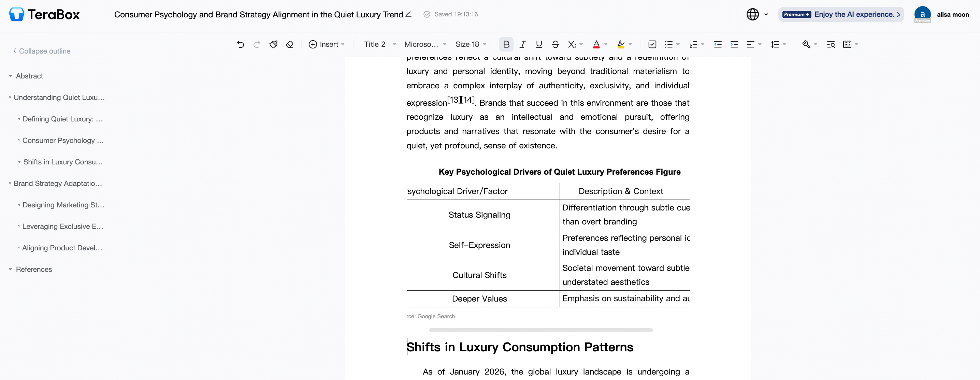Insert a to-do checkbox list

coord(652,44)
